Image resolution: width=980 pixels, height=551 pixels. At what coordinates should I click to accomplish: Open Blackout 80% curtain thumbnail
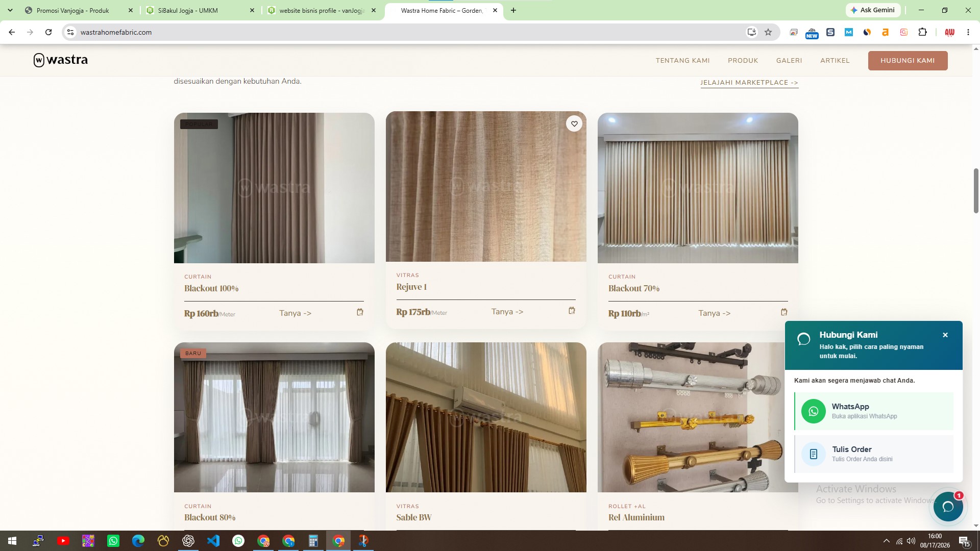pyautogui.click(x=274, y=417)
